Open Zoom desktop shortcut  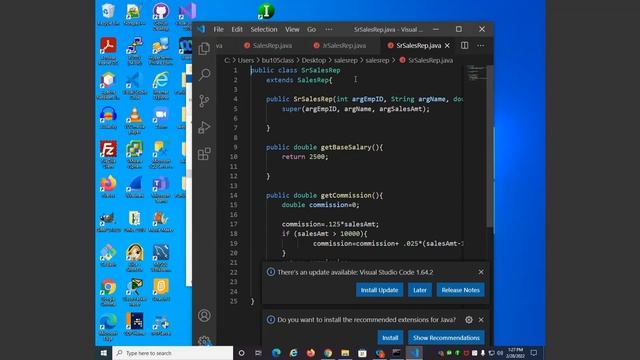pos(161,118)
